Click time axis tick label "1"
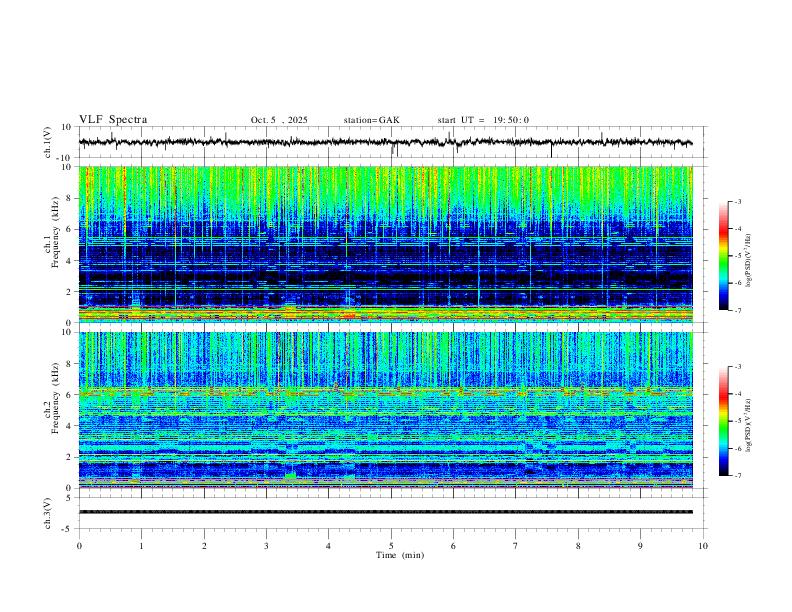The height and width of the screenshot is (612, 792). pyautogui.click(x=141, y=546)
